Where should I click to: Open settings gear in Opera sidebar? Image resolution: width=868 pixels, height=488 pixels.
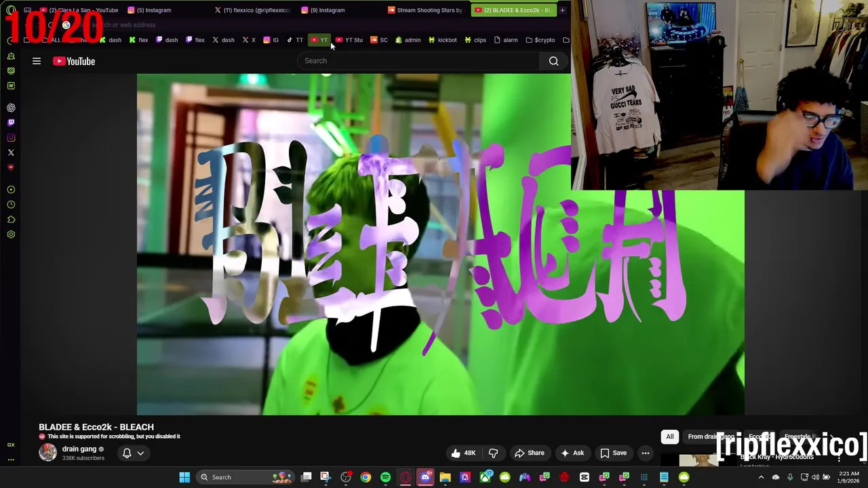click(x=11, y=235)
